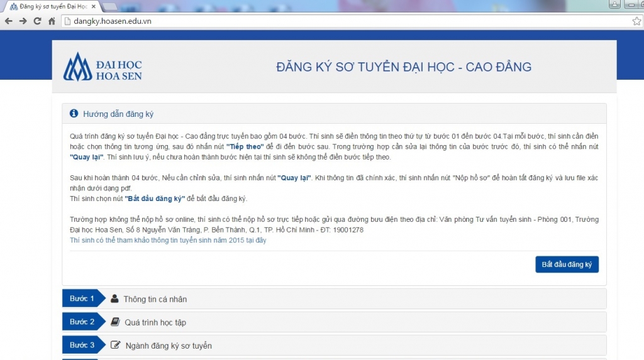Click bold "Bắt đầu đăng ký" text in the instructions
The width and height of the screenshot is (644, 360).
point(155,199)
